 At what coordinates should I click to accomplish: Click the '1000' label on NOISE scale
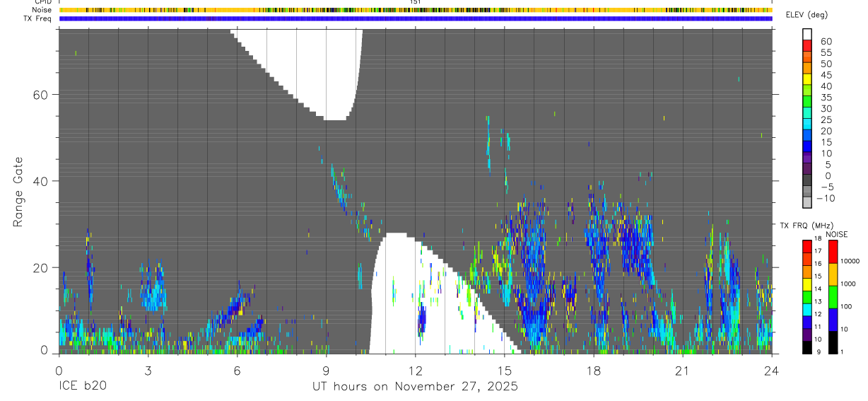click(848, 284)
